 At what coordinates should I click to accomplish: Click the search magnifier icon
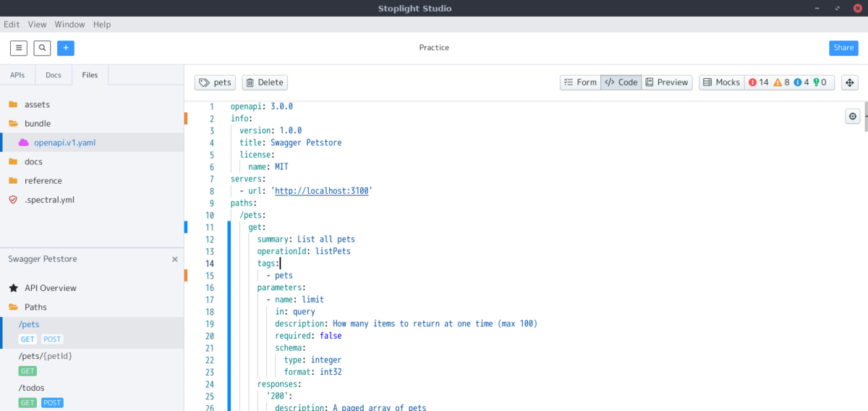tap(42, 48)
